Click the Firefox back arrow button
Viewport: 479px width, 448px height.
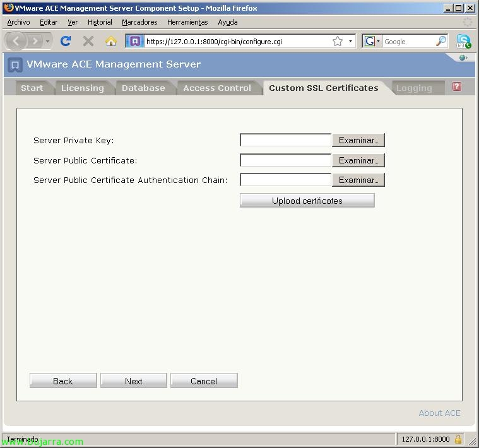coord(16,40)
